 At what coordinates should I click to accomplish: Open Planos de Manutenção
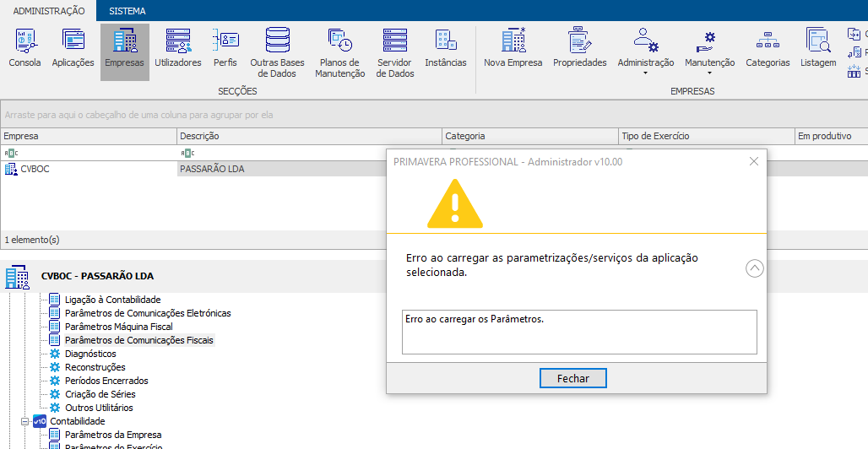tap(339, 52)
